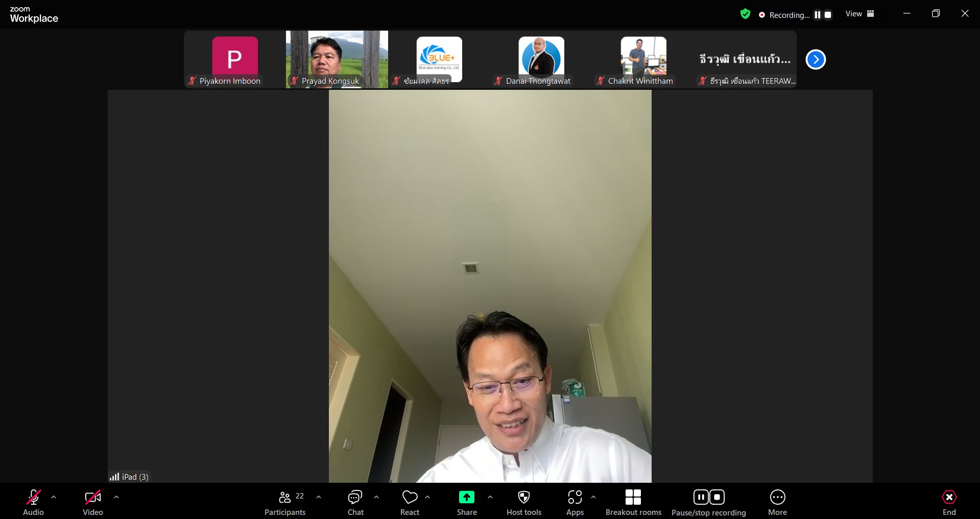980x519 pixels.
Task: Open the View layout menu
Action: [x=860, y=14]
